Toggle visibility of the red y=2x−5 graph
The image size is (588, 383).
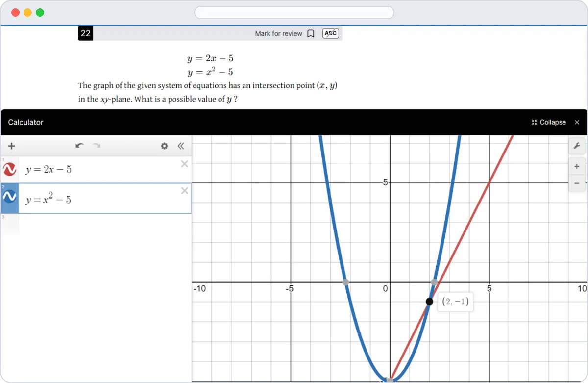pyautogui.click(x=10, y=170)
